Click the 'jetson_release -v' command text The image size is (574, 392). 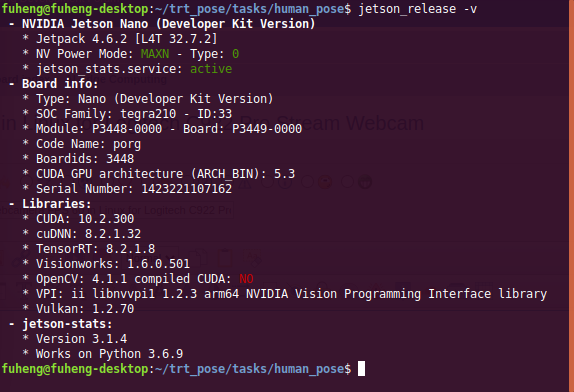418,9
